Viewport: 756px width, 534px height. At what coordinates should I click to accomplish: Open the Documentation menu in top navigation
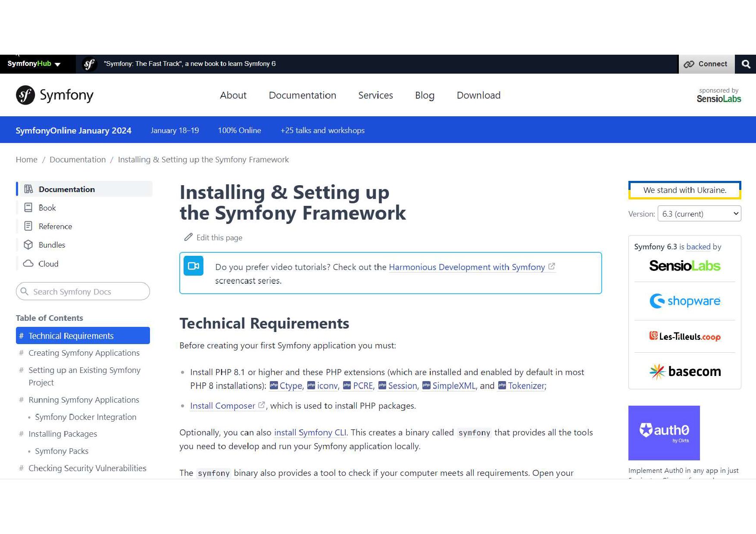pyautogui.click(x=302, y=95)
